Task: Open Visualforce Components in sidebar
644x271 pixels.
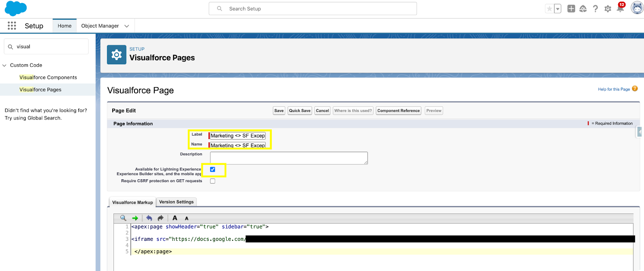Action: point(48,77)
